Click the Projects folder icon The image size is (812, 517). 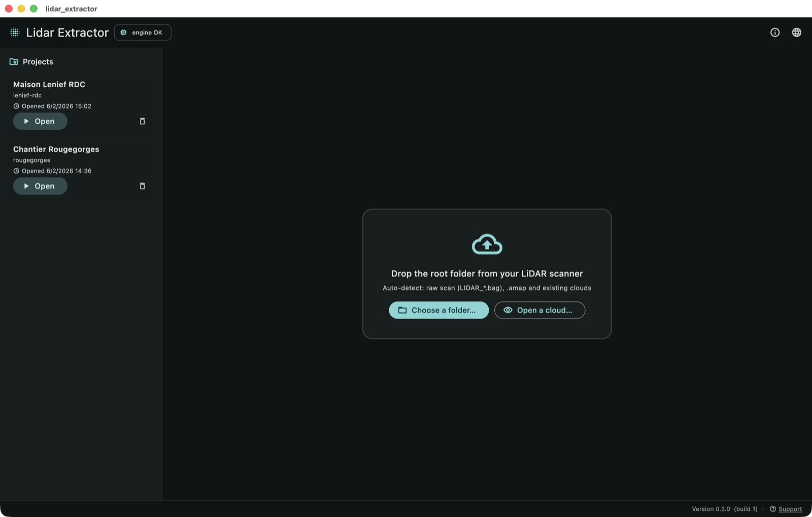(x=14, y=62)
